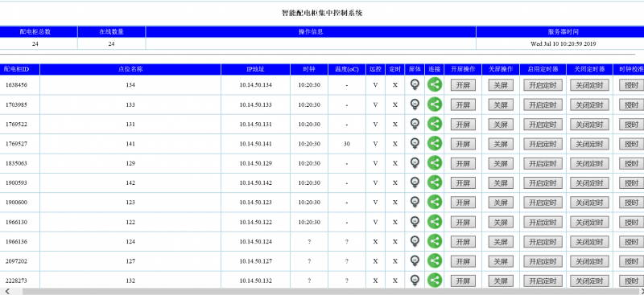Click the screen bulb icon for row 133
This screenshot has height=295, width=644.
coord(415,104)
